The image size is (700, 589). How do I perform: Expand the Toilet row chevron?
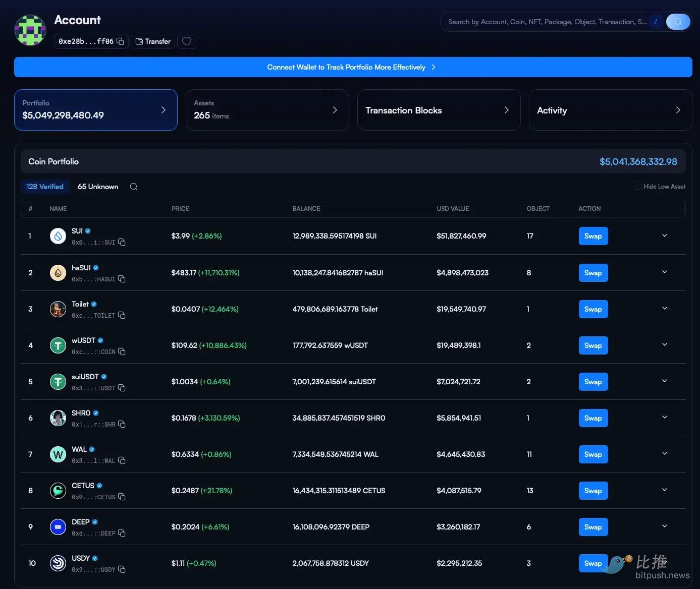pos(664,308)
